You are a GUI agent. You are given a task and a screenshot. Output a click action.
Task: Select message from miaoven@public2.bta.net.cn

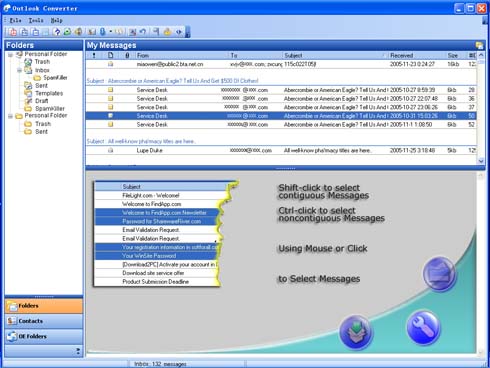(281, 64)
